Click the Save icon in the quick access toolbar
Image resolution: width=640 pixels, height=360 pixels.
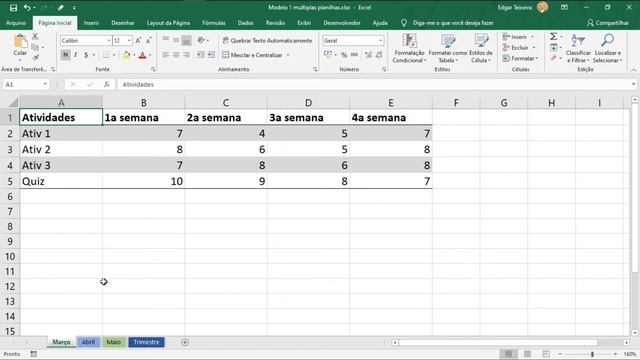[13, 8]
